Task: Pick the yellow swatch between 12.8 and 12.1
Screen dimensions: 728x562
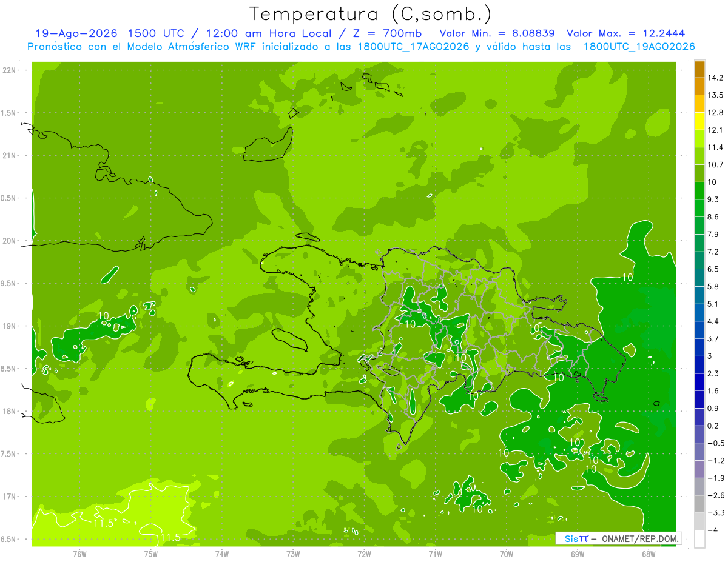Action: (x=699, y=121)
